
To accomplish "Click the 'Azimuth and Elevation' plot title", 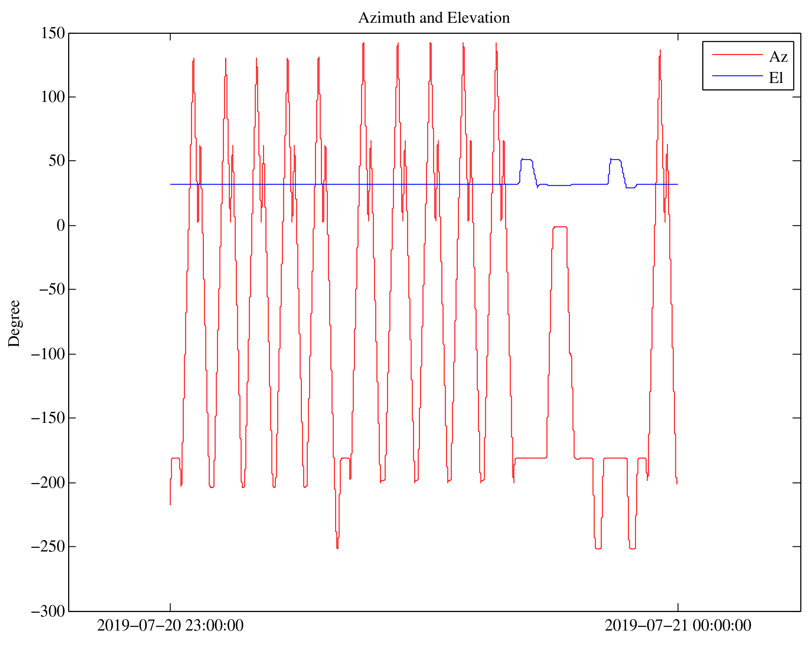I will (x=434, y=18).
